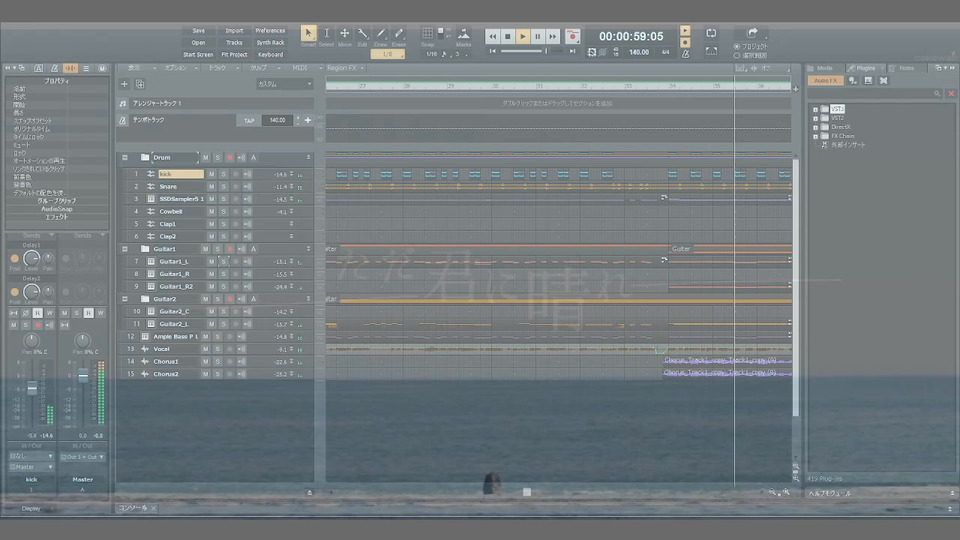Image resolution: width=960 pixels, height=540 pixels.
Task: Click the transport Record button
Action: tap(572, 36)
